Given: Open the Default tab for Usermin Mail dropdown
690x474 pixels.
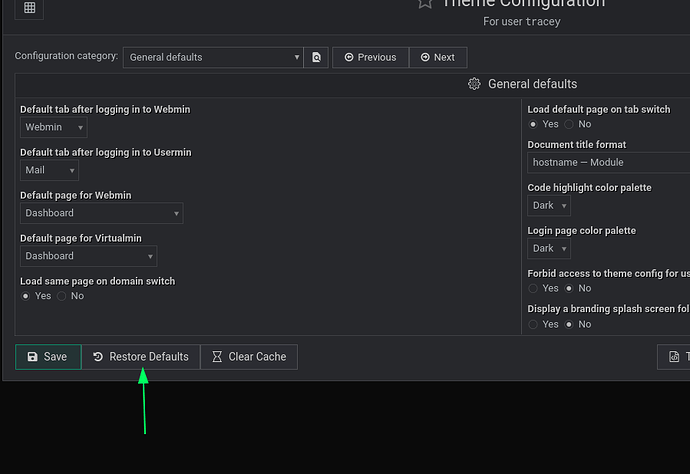Looking at the screenshot, I should click(x=49, y=170).
